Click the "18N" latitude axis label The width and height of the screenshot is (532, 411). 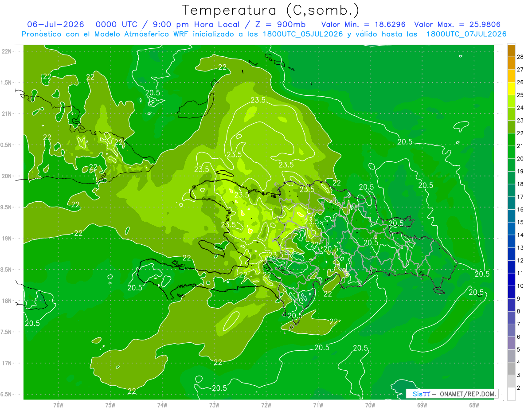coord(7,301)
